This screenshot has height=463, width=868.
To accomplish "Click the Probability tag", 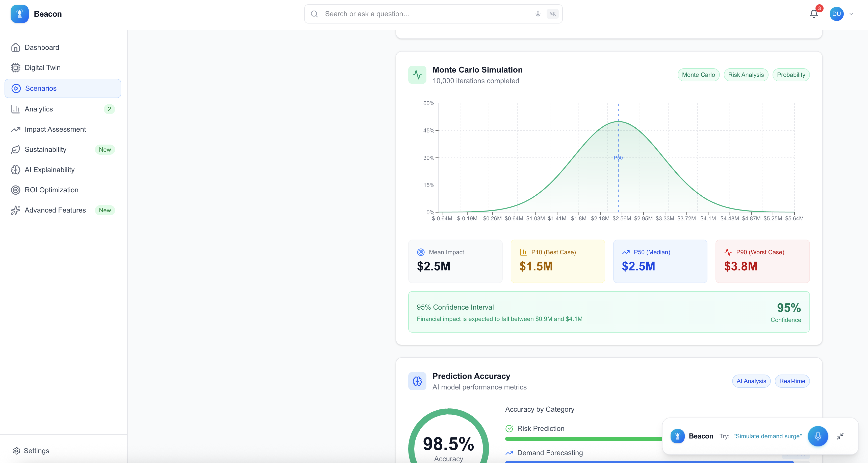I will pos(791,75).
